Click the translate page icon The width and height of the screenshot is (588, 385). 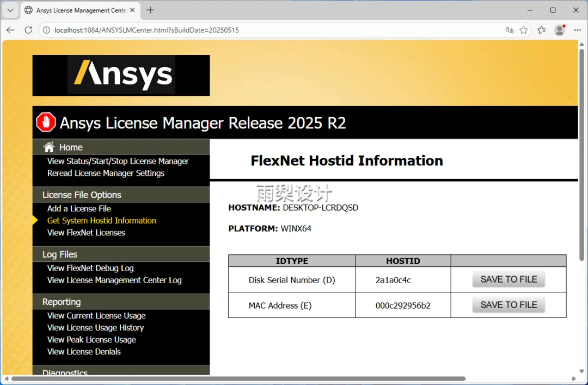pos(509,30)
